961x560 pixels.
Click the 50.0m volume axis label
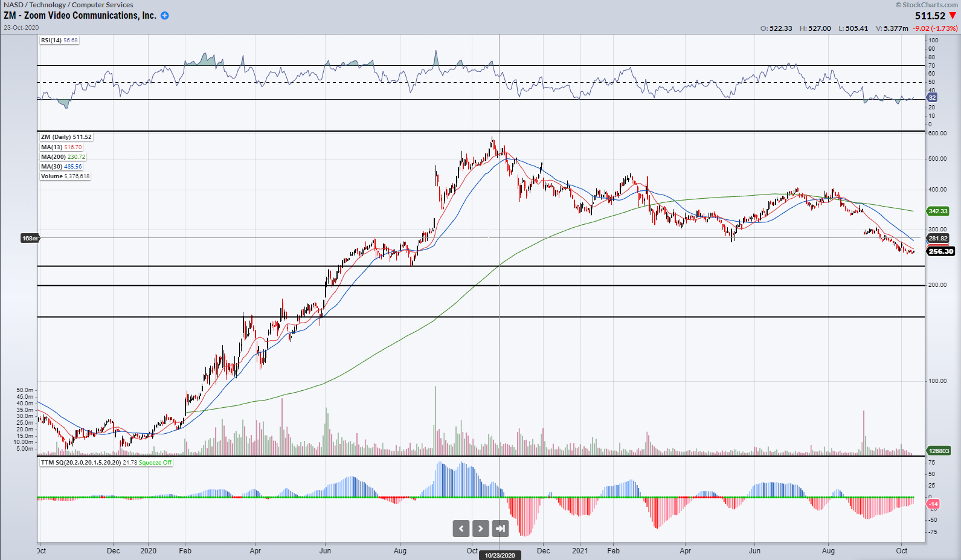coord(25,390)
